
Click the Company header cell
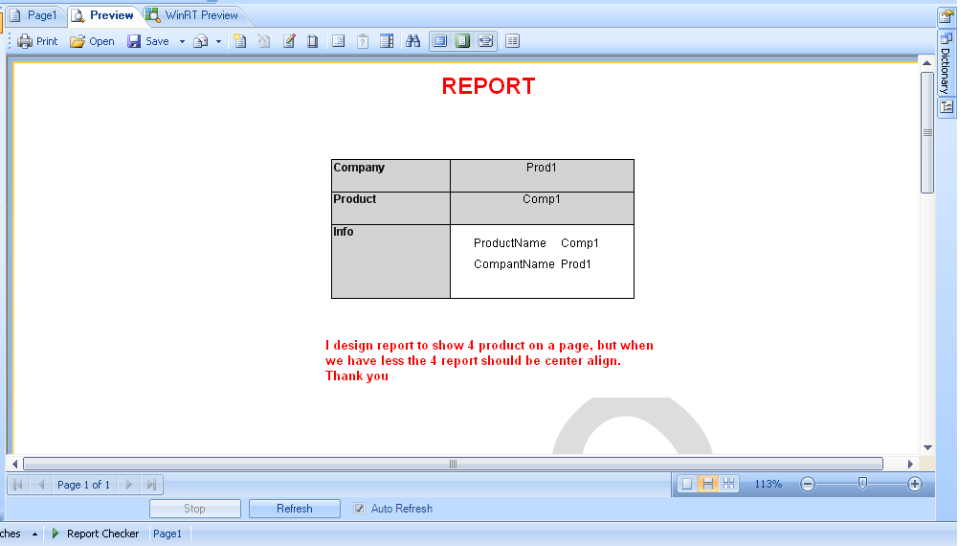pos(390,175)
